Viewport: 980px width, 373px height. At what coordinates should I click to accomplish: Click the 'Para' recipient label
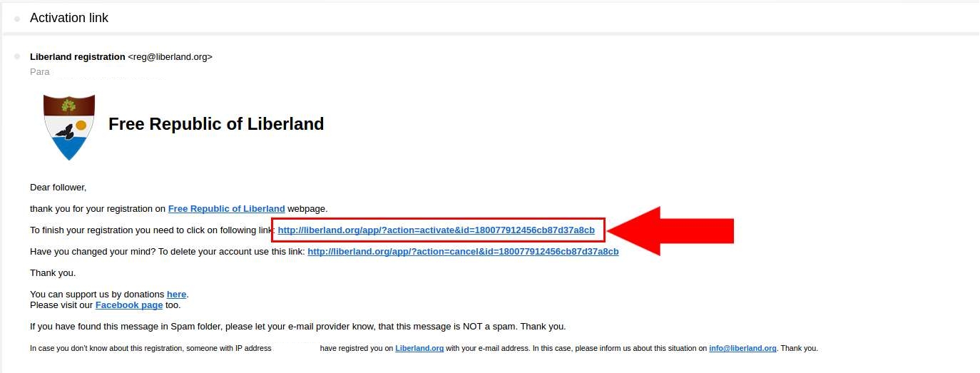[x=40, y=71]
